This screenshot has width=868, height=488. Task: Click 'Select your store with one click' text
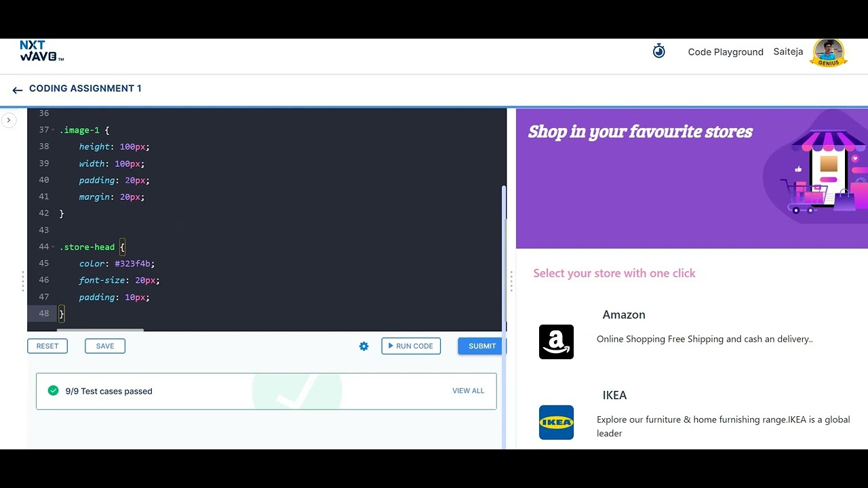(614, 273)
